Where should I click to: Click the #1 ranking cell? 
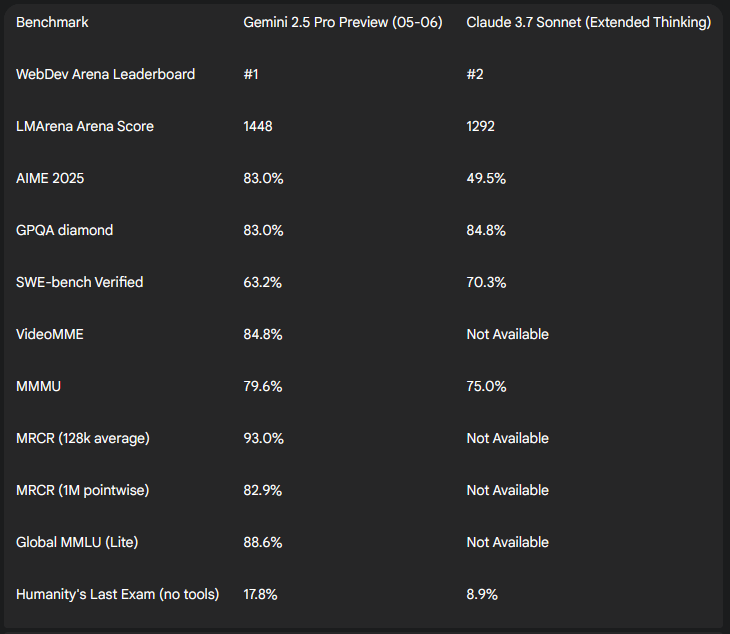click(250, 74)
